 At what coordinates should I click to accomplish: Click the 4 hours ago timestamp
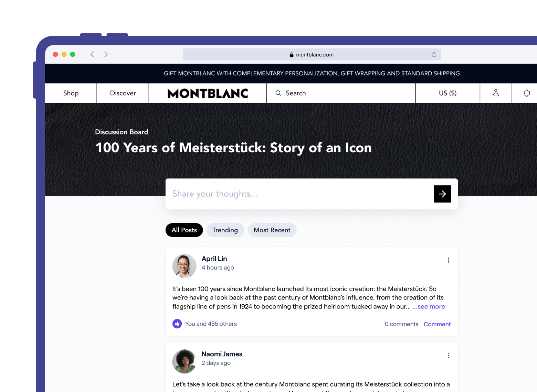click(x=218, y=268)
